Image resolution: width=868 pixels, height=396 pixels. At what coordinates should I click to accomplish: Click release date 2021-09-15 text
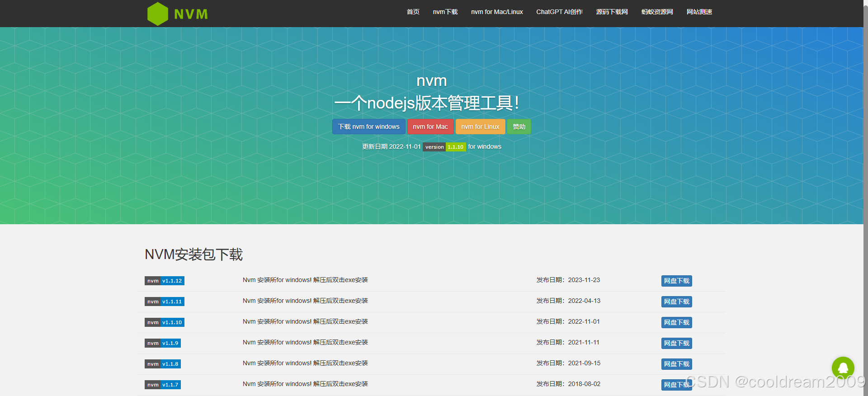pos(568,363)
